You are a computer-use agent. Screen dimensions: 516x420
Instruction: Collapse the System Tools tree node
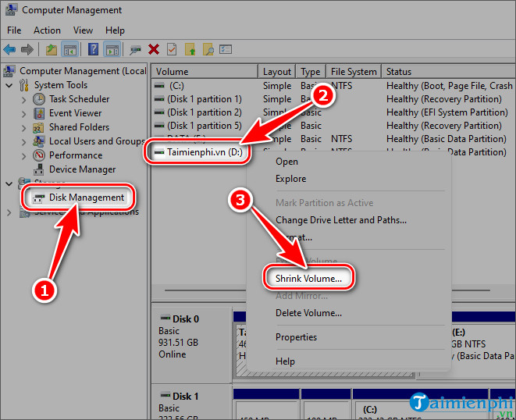coord(9,86)
